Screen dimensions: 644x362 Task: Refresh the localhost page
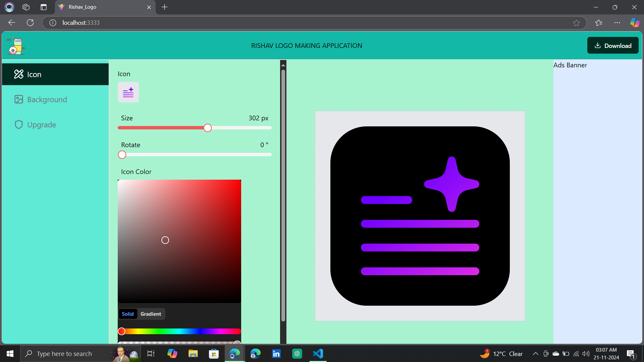30,23
